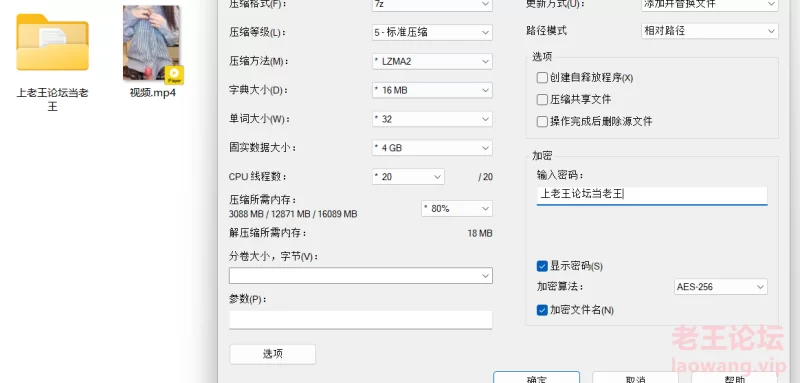Uncheck the 显示密码 checkbox
The image size is (800, 383).
pos(542,266)
